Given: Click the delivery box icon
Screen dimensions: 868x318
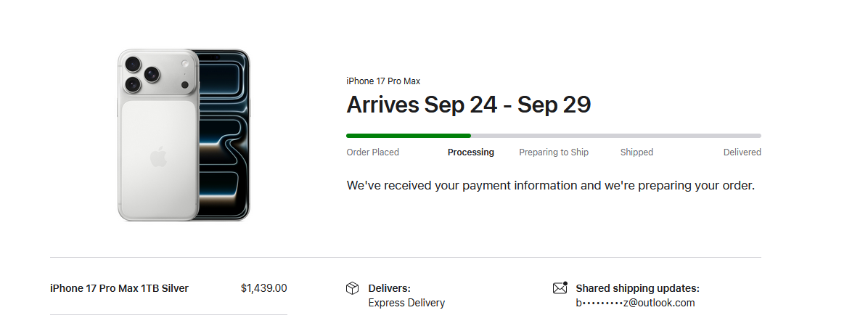Looking at the screenshot, I should [x=353, y=289].
